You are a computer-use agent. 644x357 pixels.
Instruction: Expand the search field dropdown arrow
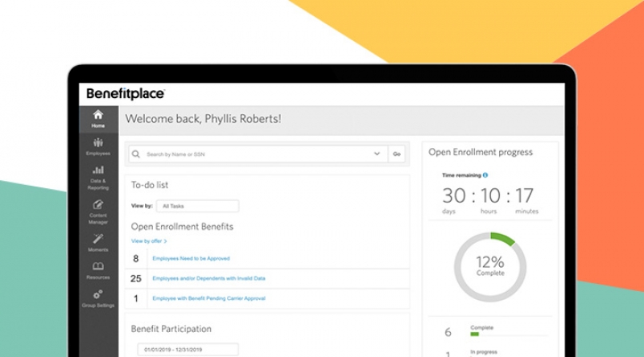point(377,154)
